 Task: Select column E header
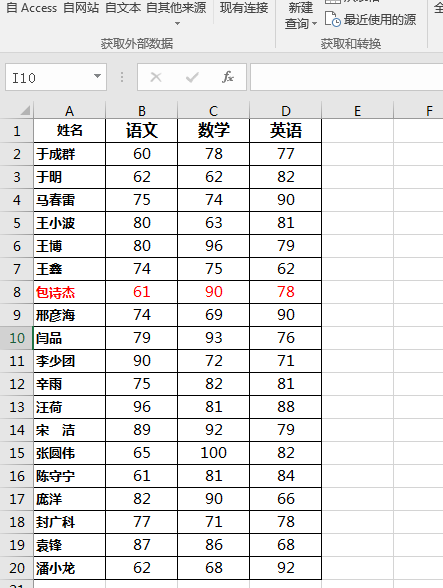pos(357,111)
